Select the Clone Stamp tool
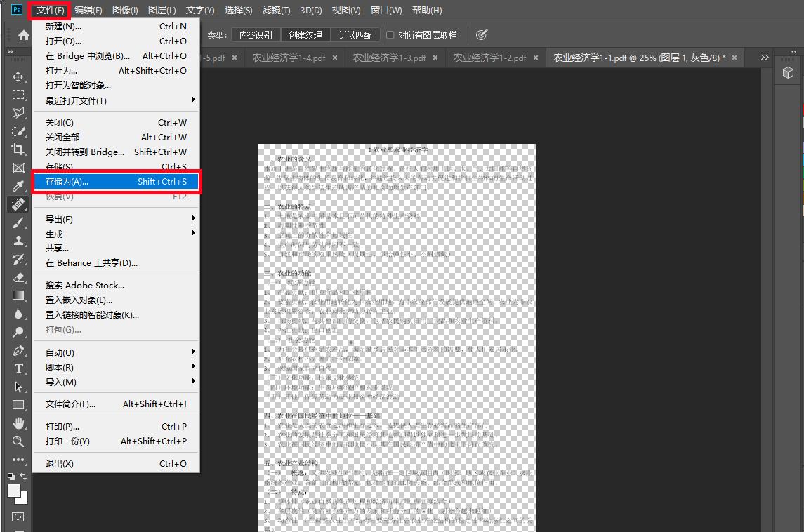804x532 pixels. coord(18,241)
